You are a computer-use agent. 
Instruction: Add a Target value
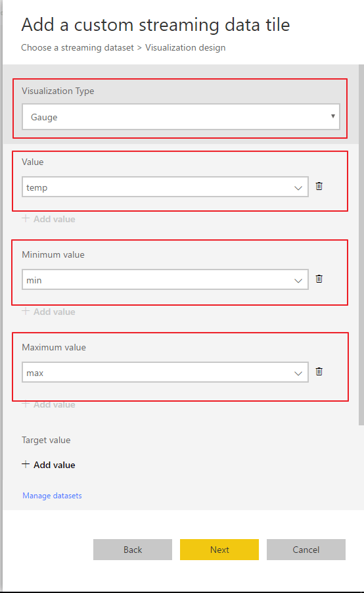click(x=49, y=465)
